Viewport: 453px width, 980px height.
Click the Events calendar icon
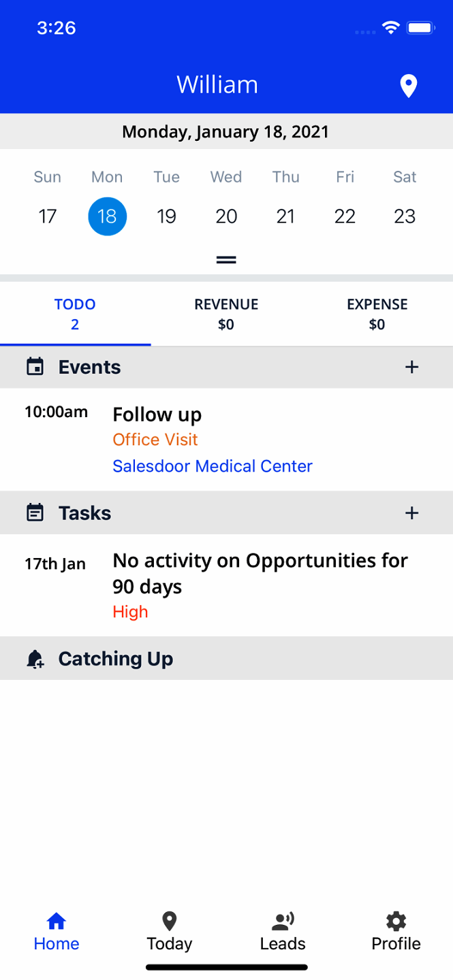point(35,367)
